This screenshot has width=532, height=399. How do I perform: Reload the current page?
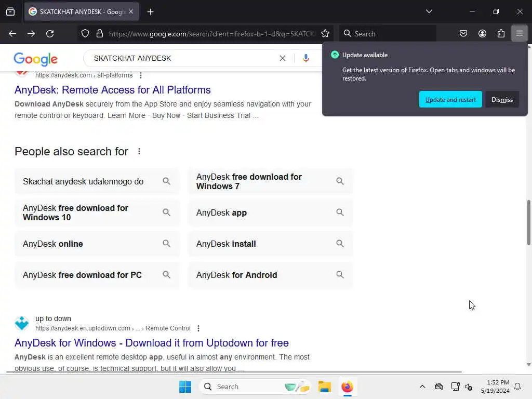tap(50, 34)
